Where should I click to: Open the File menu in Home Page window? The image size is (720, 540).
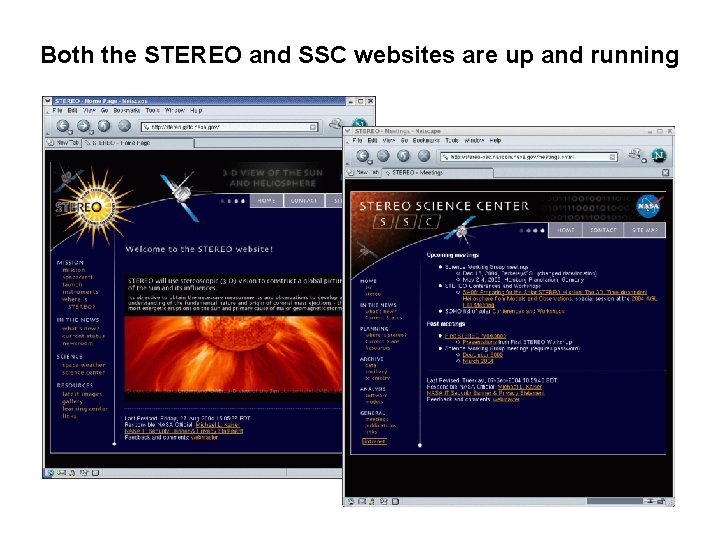[x=57, y=111]
